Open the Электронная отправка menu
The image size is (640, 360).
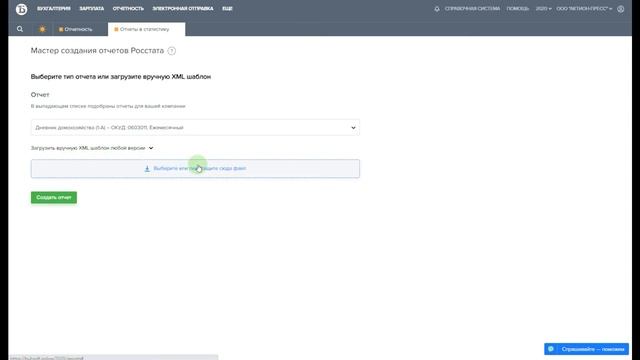click(183, 9)
